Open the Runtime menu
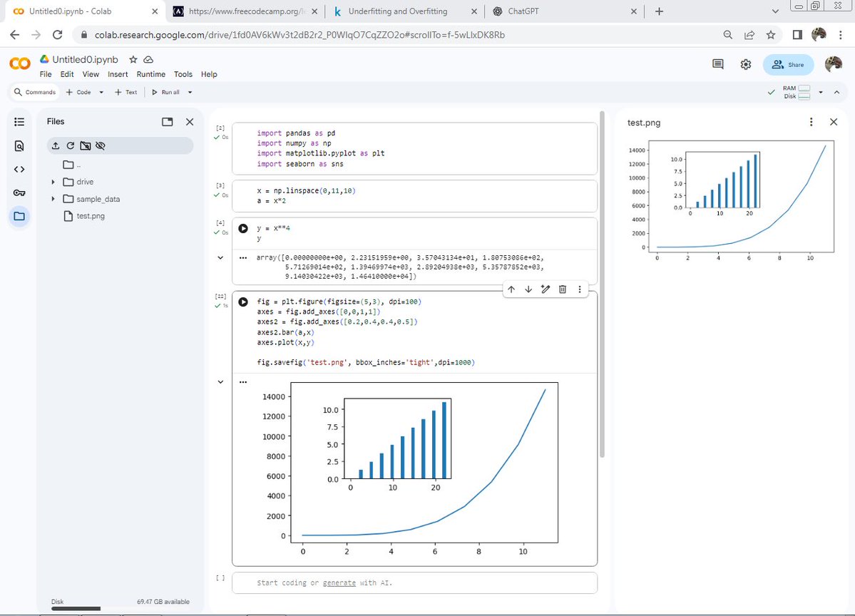855x616 pixels. [150, 74]
